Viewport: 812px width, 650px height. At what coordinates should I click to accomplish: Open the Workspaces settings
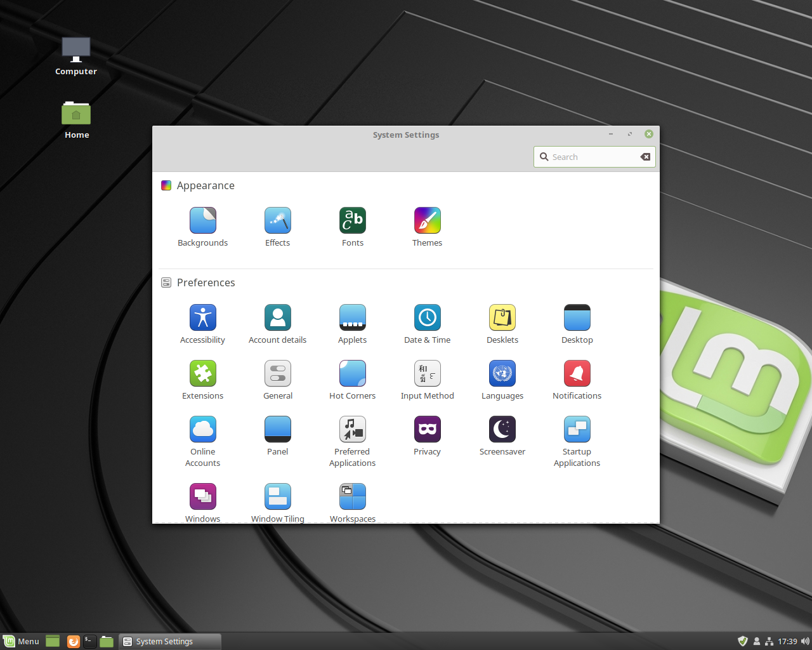[x=353, y=503]
